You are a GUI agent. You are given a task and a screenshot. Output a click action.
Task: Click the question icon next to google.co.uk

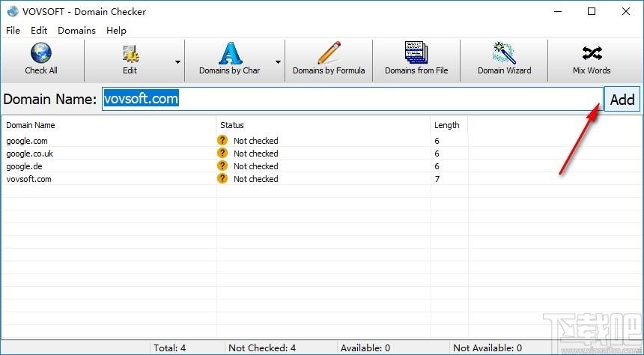point(222,154)
